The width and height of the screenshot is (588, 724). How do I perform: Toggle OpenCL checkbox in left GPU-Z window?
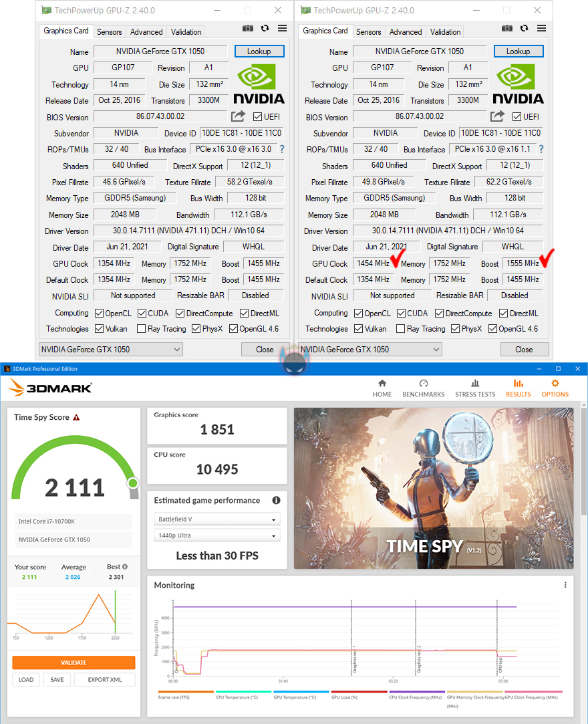100,314
